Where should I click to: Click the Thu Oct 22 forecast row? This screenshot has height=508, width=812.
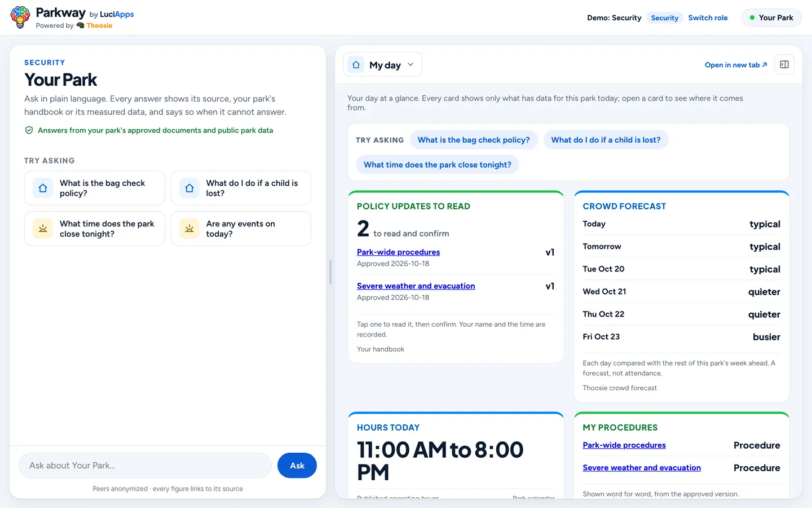click(x=681, y=314)
